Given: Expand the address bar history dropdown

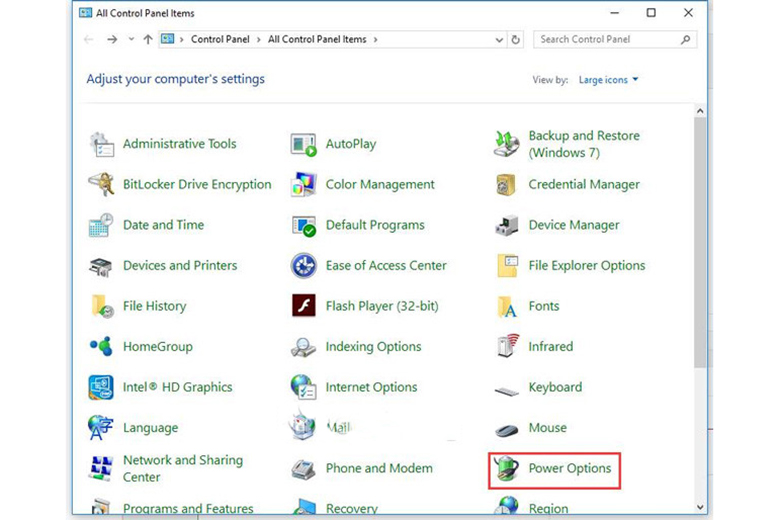Looking at the screenshot, I should [499, 40].
